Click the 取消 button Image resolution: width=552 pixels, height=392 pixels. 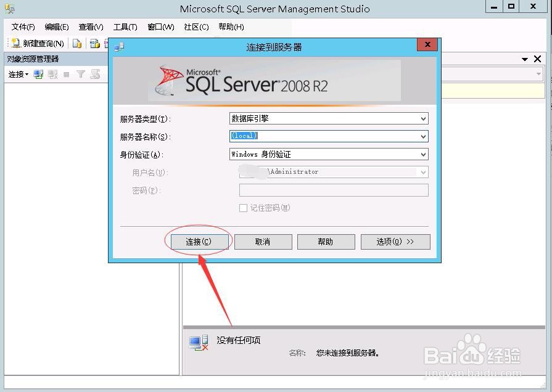click(263, 242)
